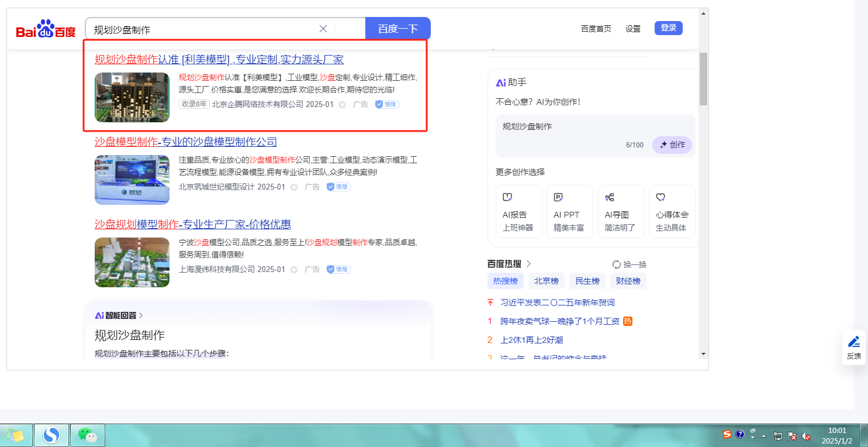This screenshot has height=447, width=868.
Task: Expand the AI 智能回答 section chevron
Action: (x=141, y=315)
